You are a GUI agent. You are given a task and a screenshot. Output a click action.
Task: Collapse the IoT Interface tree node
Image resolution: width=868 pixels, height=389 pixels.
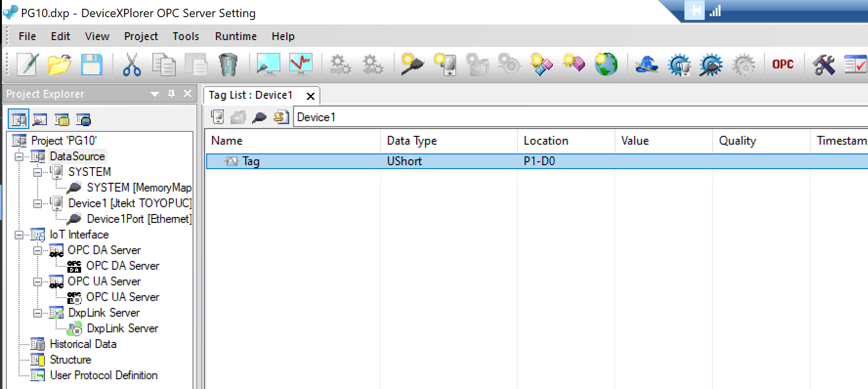pyautogui.click(x=19, y=235)
